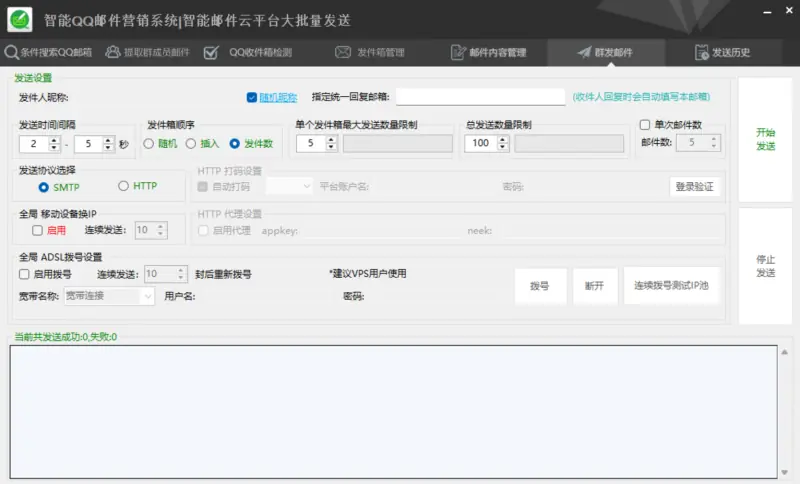Open 邮件内容管理 tab
The width and height of the screenshot is (800, 484).
[x=489, y=52]
